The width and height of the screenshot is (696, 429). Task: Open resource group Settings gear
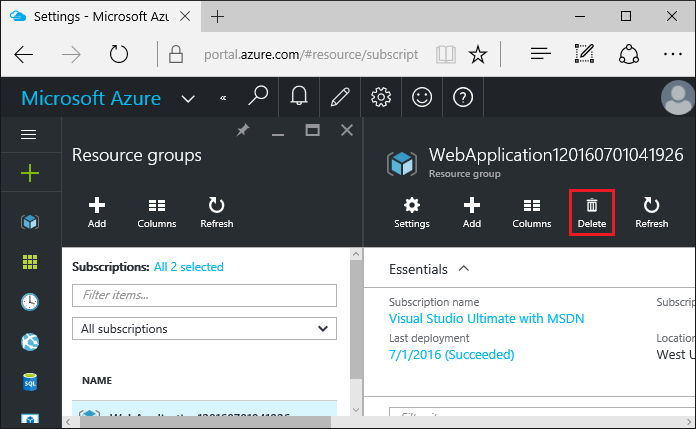[411, 212]
